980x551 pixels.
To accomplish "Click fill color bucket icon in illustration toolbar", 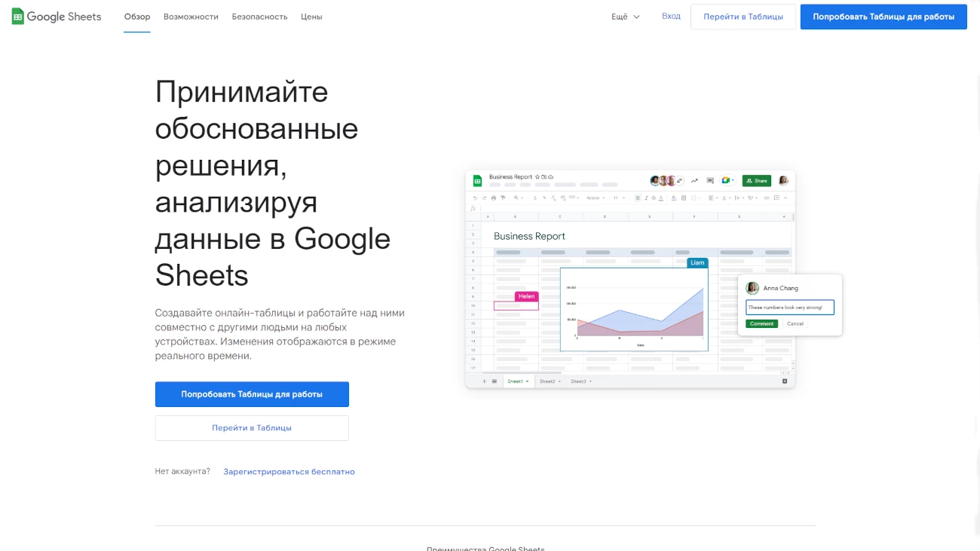I will (674, 197).
